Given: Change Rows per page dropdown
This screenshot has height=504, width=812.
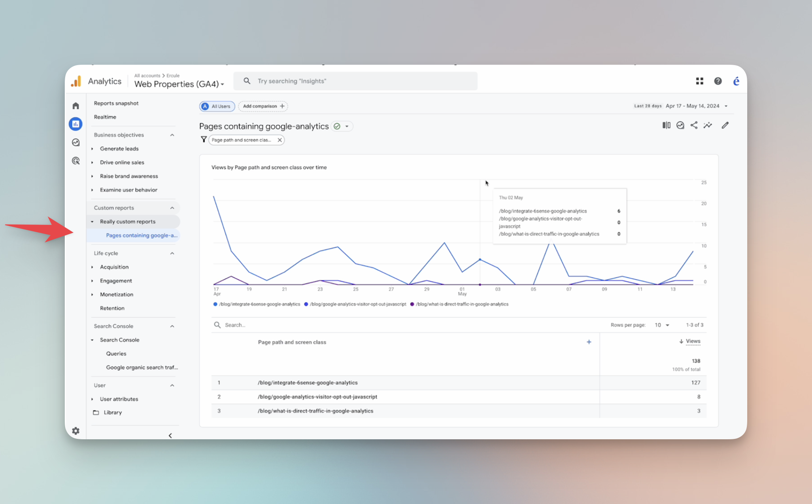Looking at the screenshot, I should [662, 325].
